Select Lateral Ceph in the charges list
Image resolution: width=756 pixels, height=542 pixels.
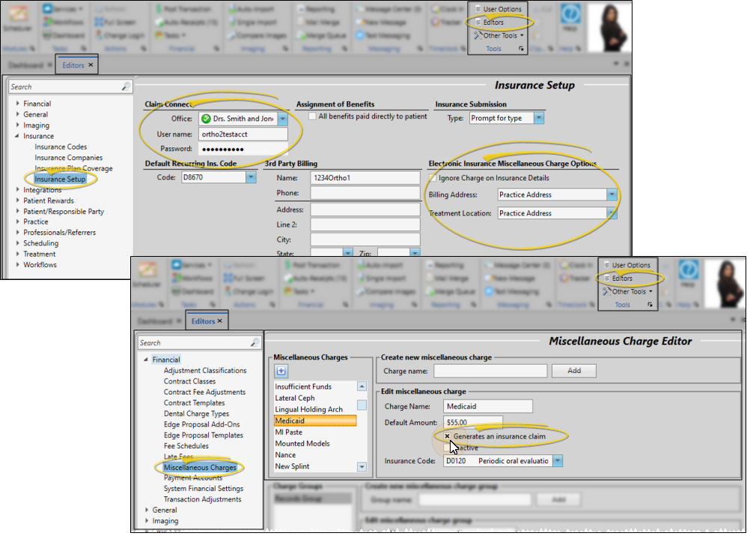(x=295, y=398)
